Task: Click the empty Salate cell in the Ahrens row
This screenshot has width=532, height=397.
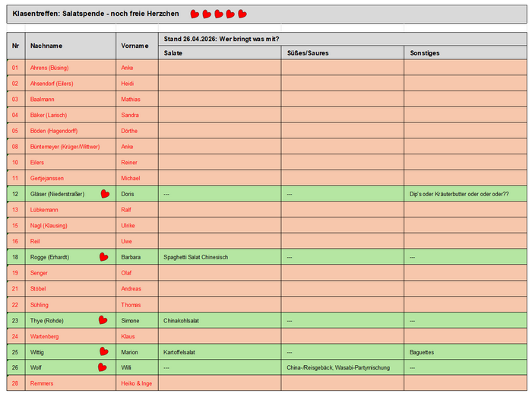Action: point(220,68)
